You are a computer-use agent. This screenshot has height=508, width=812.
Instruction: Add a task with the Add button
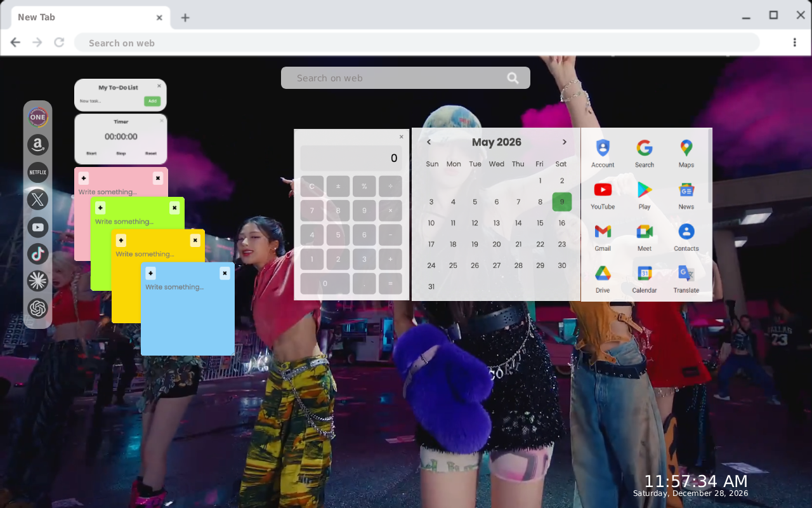(x=152, y=101)
